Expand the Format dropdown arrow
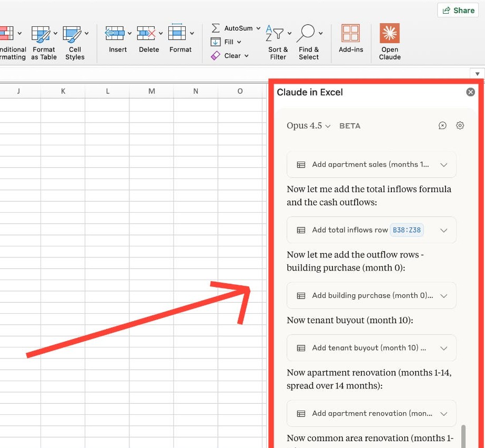The width and height of the screenshot is (485, 448). coord(192,33)
